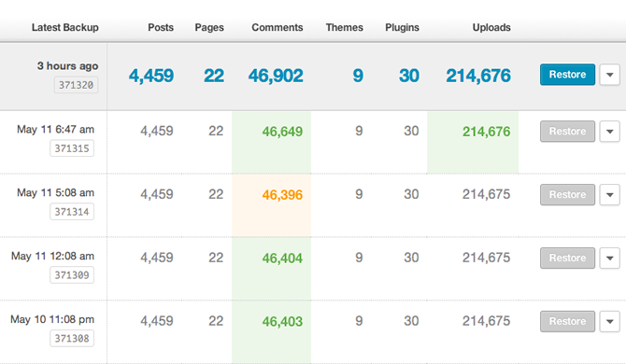The width and height of the screenshot is (626, 364).
Task: Open dropdown arrow for backup 371308
Action: pos(609,321)
